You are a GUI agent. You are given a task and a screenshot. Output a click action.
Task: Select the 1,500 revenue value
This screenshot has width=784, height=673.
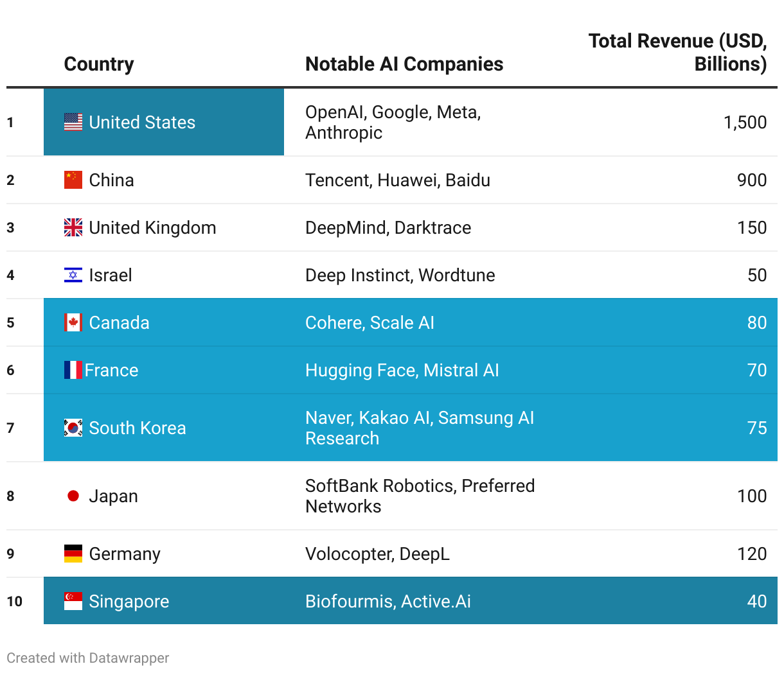pyautogui.click(x=745, y=122)
